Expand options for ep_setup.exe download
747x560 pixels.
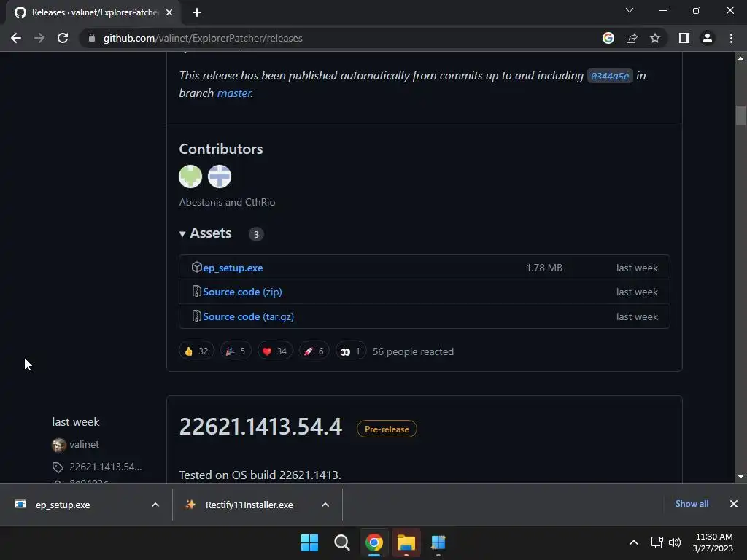point(155,505)
